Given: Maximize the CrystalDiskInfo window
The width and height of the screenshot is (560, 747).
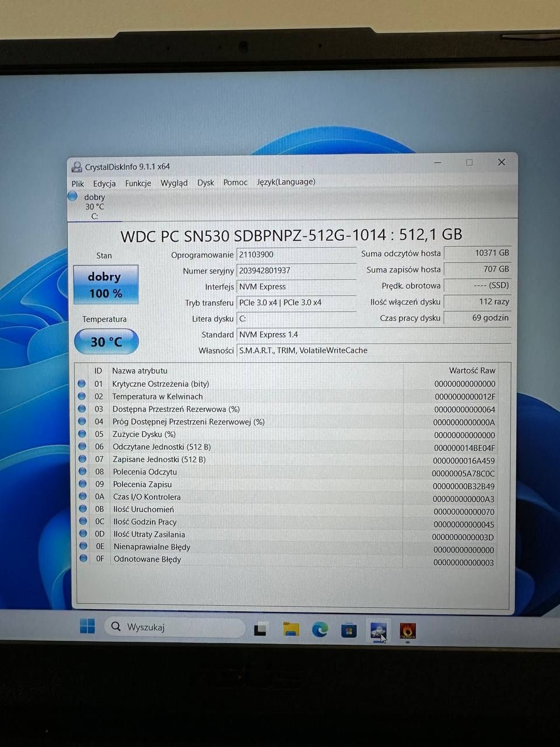Looking at the screenshot, I should 469,162.
